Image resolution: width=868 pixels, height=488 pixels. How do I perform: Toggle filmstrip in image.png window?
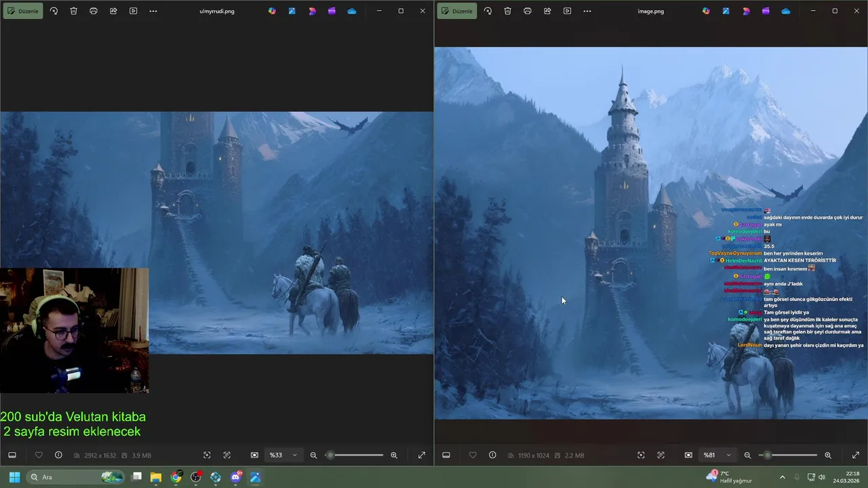tap(446, 455)
